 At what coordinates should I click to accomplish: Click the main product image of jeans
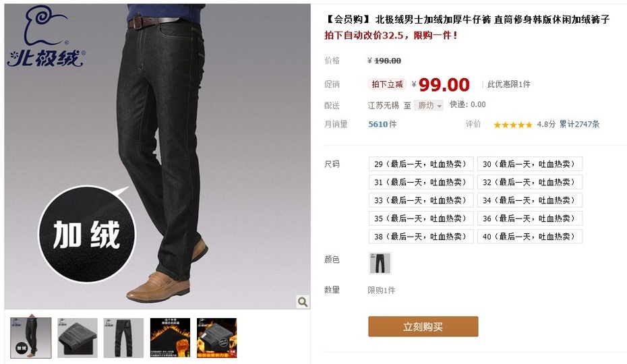(x=158, y=156)
